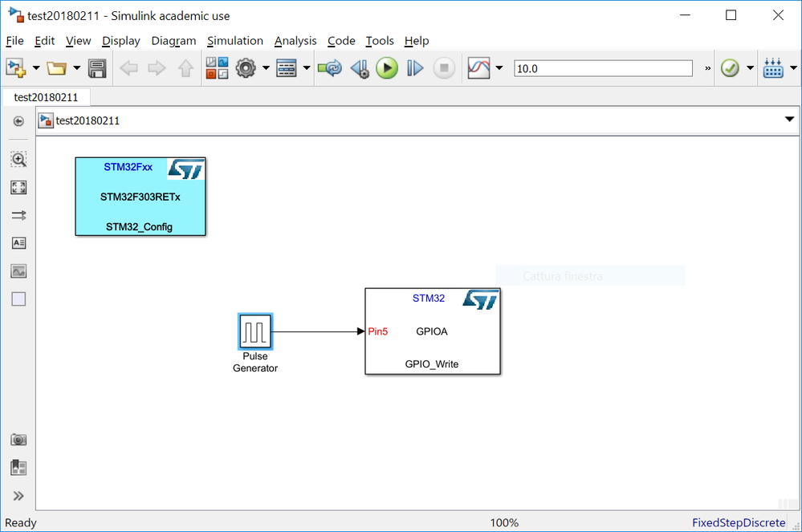Screen dimensions: 802x532
Task: Open the File menu
Action: (14, 41)
